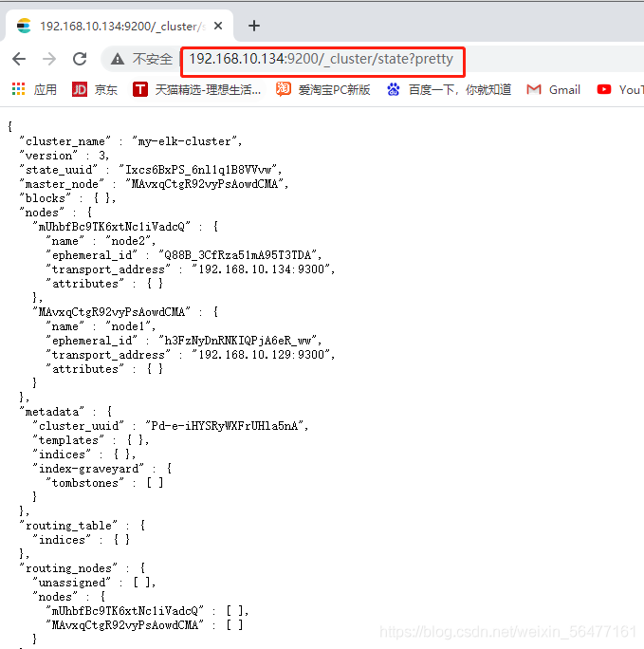Screen dimensions: 644x649
Task: Click the "templates" key text
Action: (68, 440)
